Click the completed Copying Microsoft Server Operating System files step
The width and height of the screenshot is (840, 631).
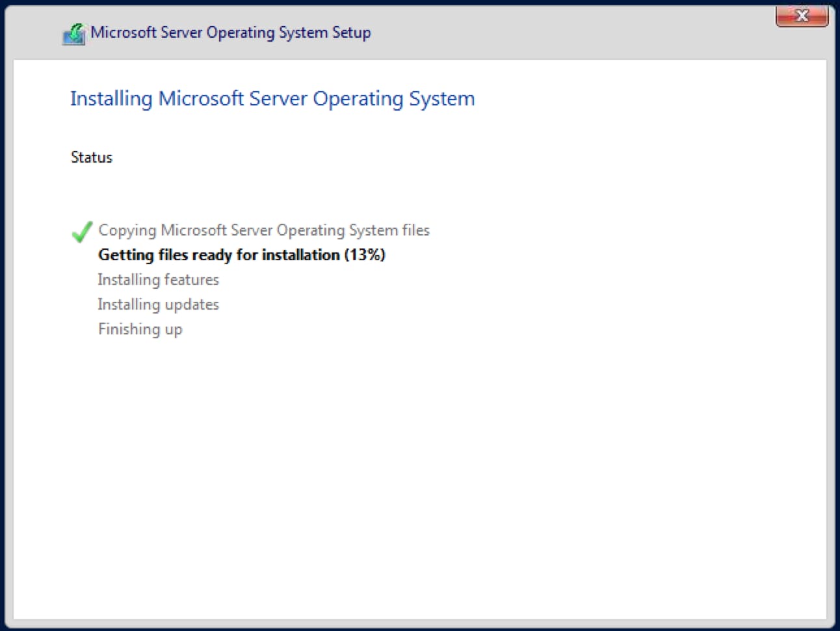click(263, 230)
